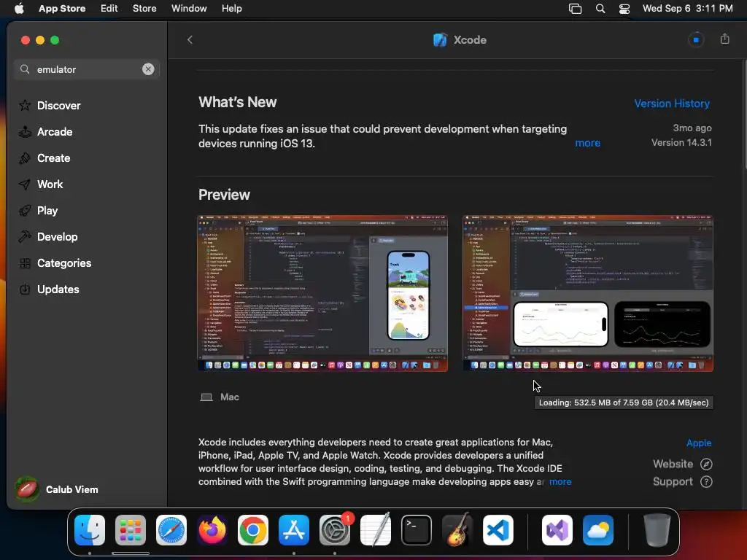747x560 pixels.
Task: Share Xcode using the share icon
Action: pos(724,39)
